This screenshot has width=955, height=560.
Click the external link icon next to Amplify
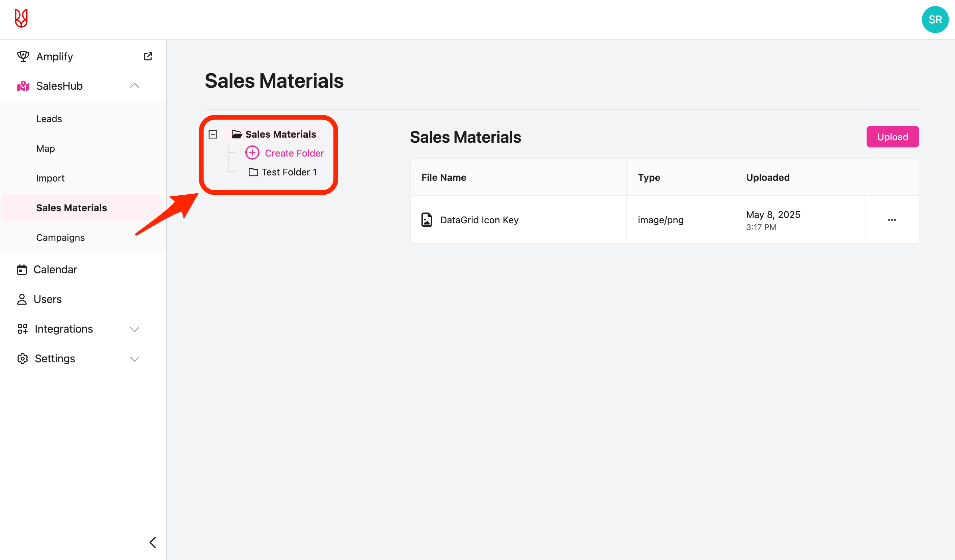click(148, 56)
